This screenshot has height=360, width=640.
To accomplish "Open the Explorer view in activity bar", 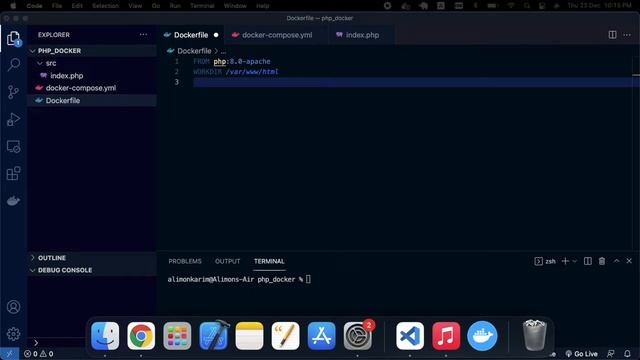I will [x=13, y=38].
